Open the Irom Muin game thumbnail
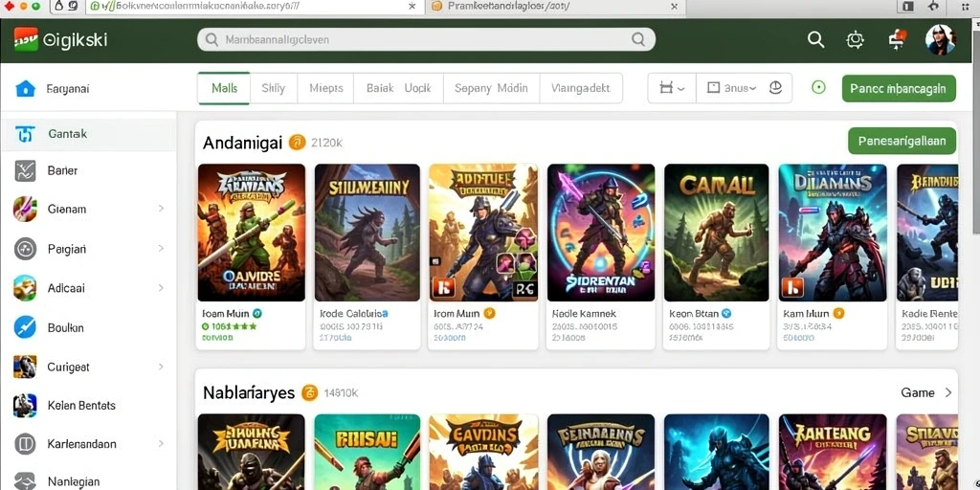The height and width of the screenshot is (490, 980). [x=483, y=233]
